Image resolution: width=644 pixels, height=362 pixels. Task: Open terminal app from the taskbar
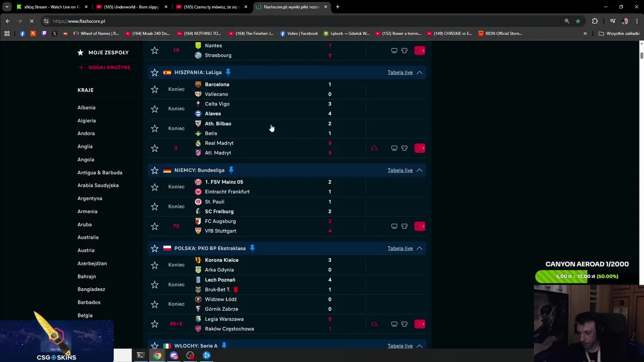[140, 355]
